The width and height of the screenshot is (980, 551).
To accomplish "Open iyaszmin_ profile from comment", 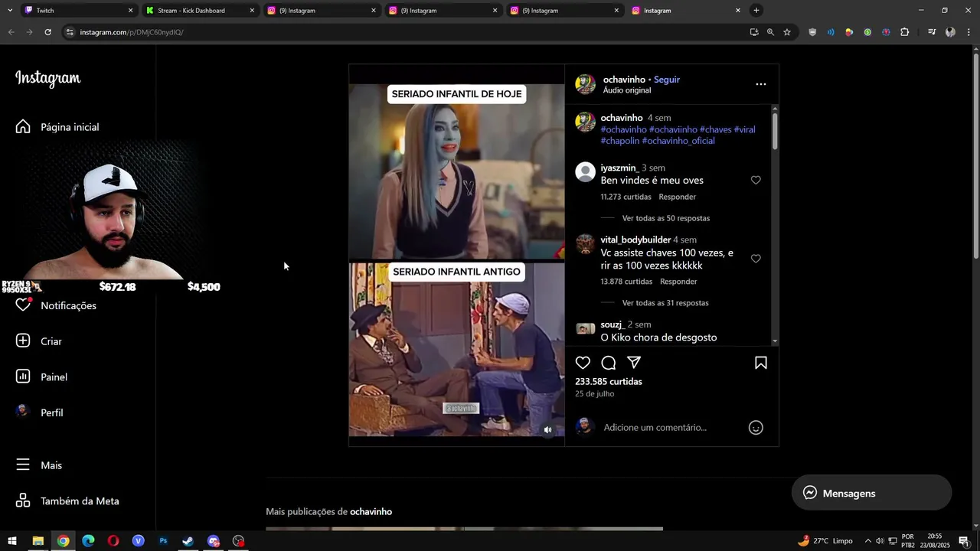I will click(x=619, y=168).
